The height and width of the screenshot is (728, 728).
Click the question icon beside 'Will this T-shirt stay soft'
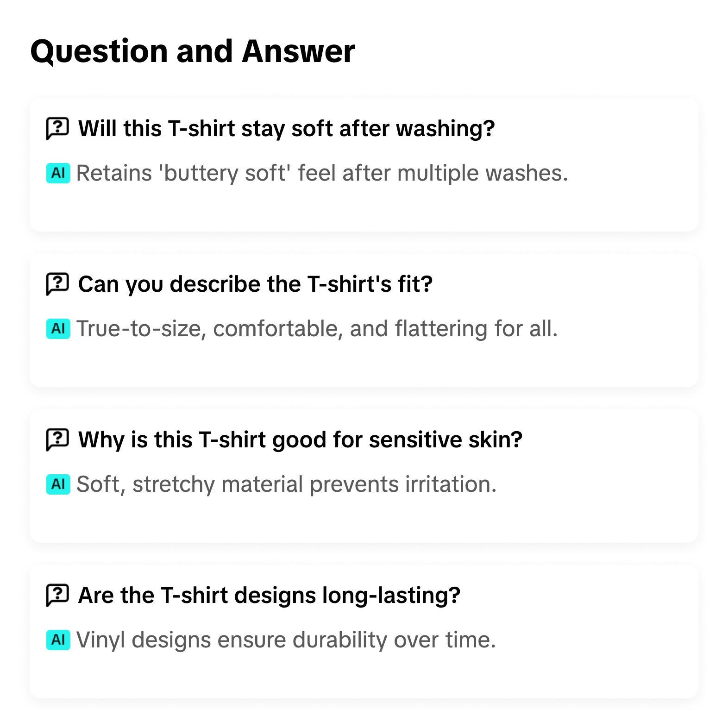[x=57, y=128]
